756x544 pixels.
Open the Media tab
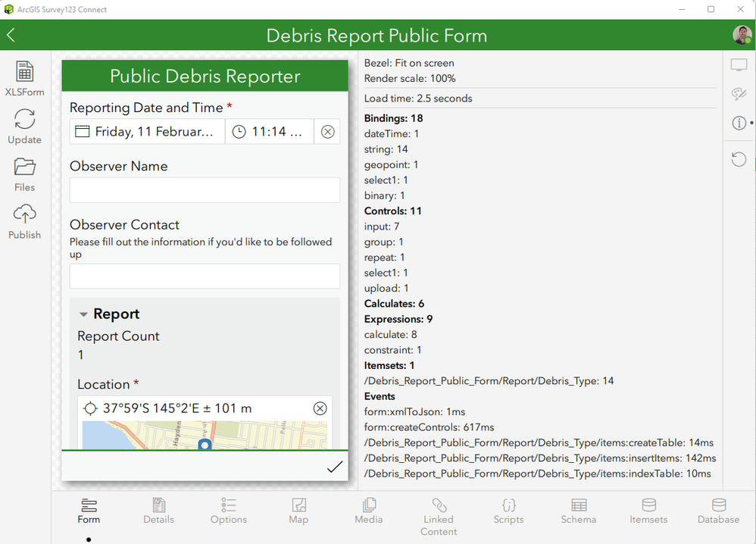(369, 511)
